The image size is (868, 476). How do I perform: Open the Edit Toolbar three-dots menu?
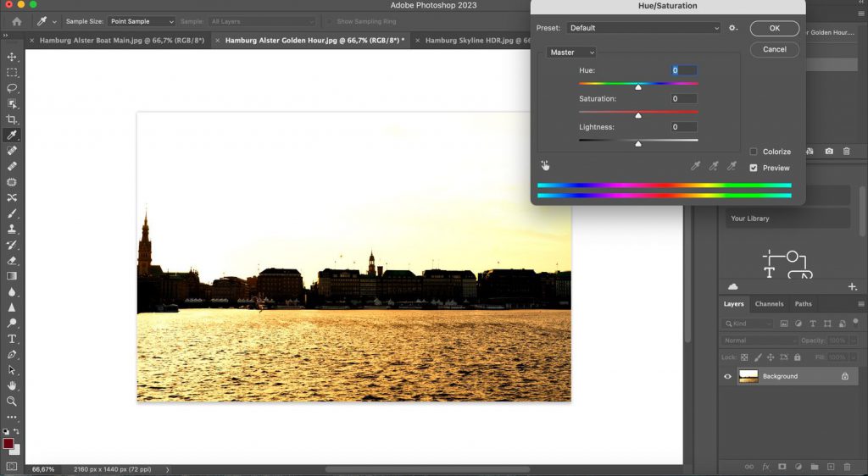click(12, 417)
